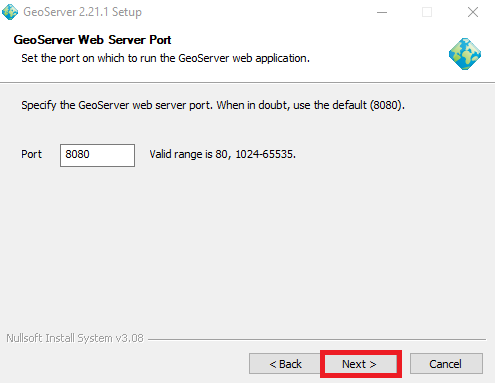495x383 pixels.
Task: Click the 'GeoServer Web Server Port' heading
Action: pyautogui.click(x=92, y=40)
